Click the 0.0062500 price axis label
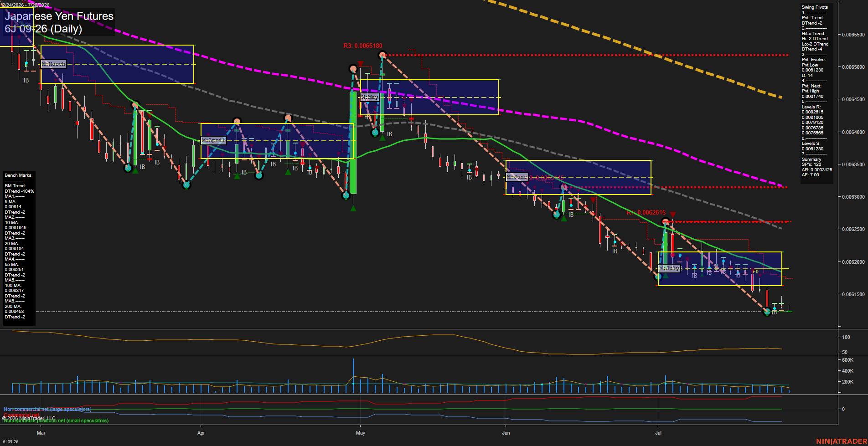 coord(853,230)
